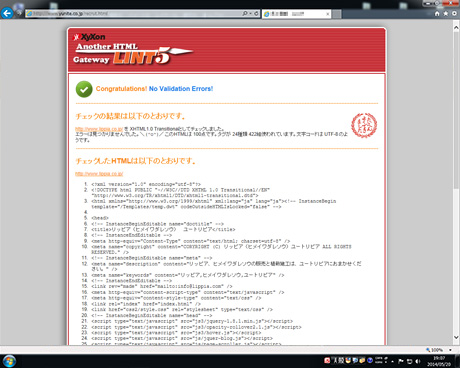Click "Congratulations!" text
This screenshot has height=368, width=460.
point(121,89)
